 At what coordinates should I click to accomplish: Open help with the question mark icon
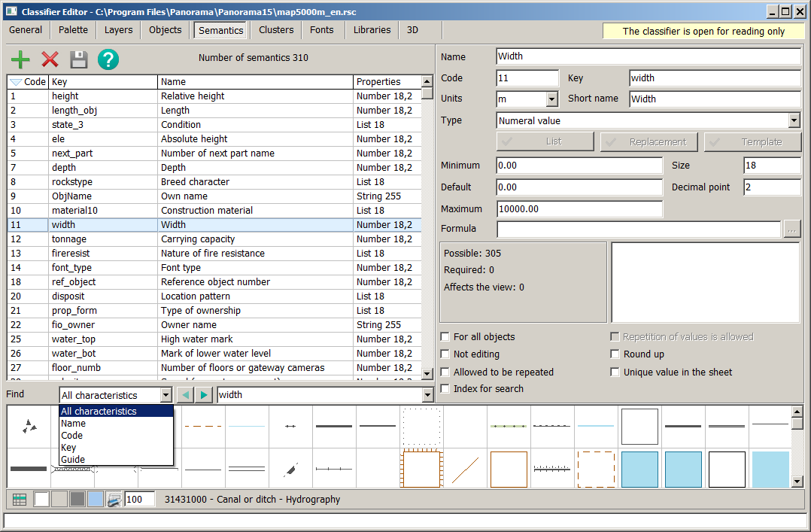(108, 59)
